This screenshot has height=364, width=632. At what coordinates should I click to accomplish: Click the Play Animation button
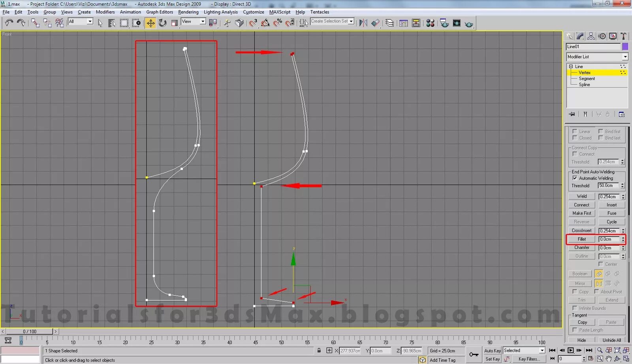[x=571, y=350]
